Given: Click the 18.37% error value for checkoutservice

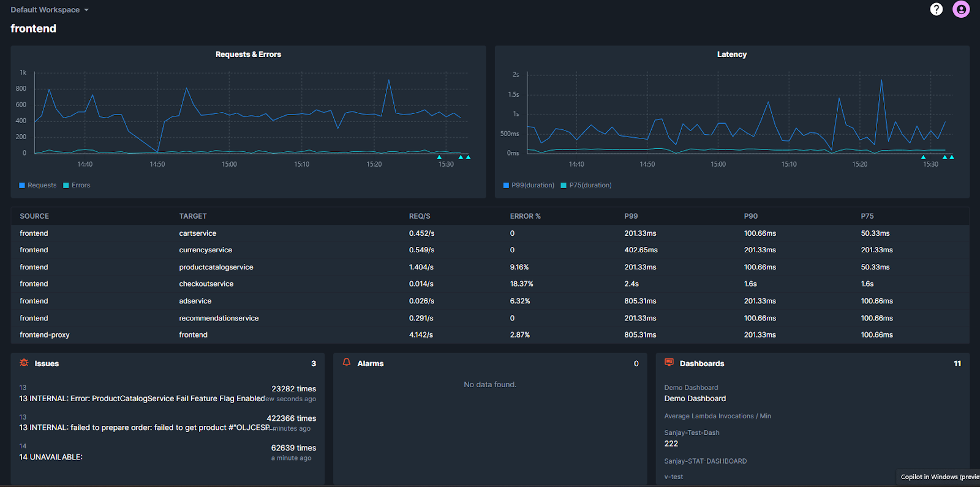Looking at the screenshot, I should tap(522, 284).
